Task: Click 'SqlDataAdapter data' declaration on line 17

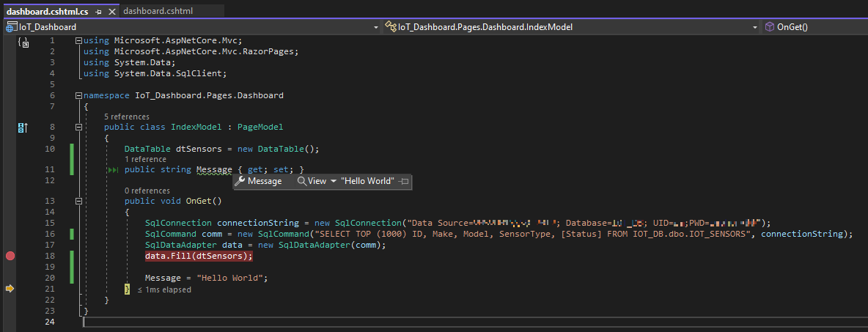Action: click(199, 245)
